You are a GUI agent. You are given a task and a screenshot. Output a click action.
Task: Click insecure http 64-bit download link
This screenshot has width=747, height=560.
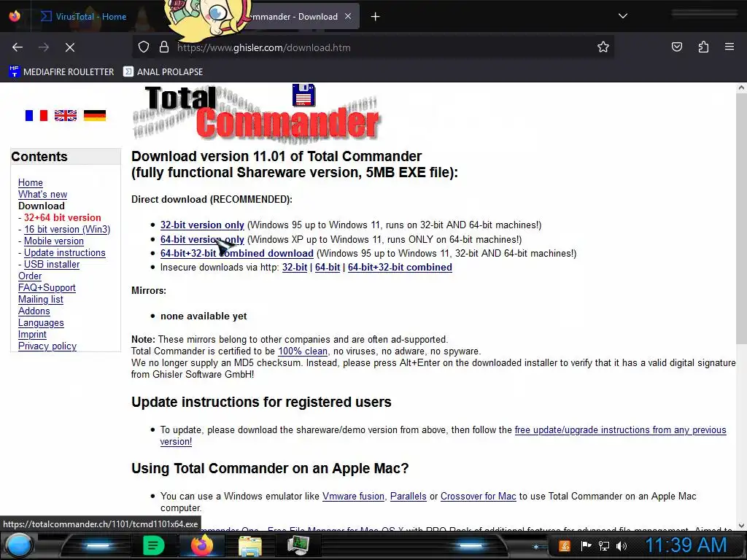tap(328, 267)
